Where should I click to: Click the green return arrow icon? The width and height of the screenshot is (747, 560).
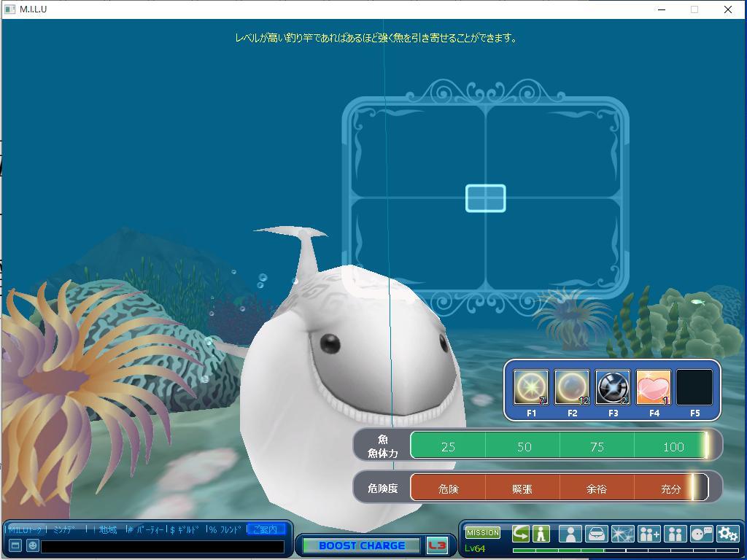[521, 534]
